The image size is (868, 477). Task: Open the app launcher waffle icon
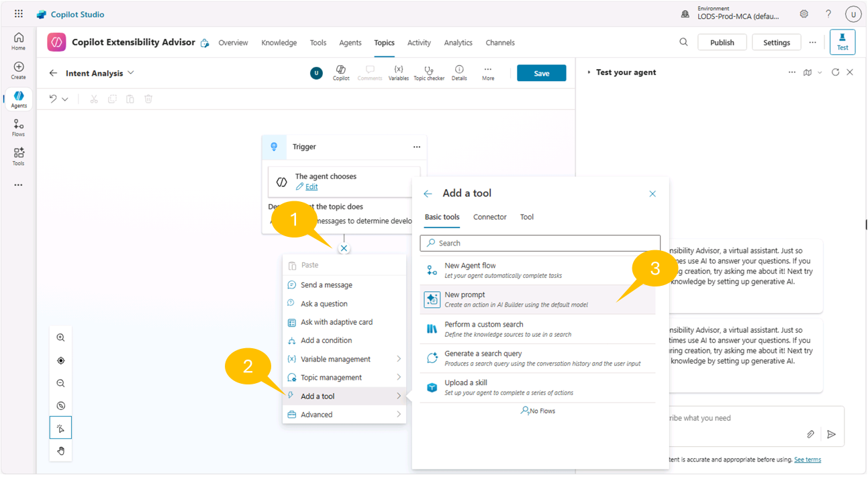18,13
